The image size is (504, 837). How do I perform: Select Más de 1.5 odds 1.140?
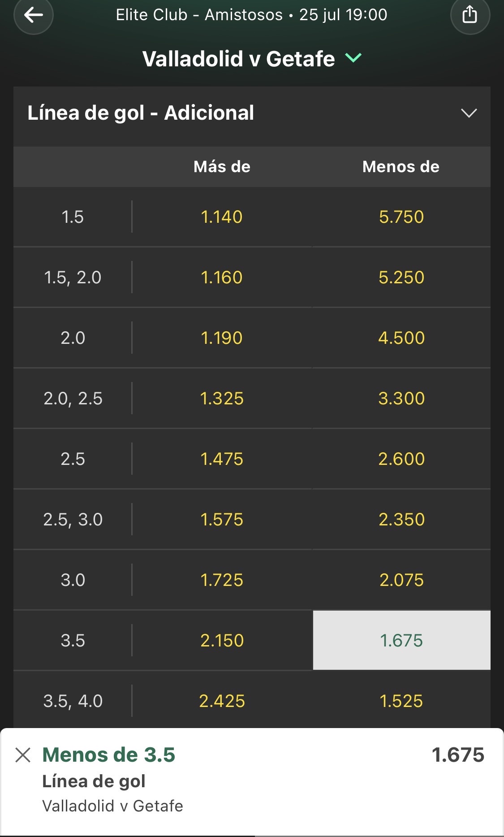tap(222, 217)
